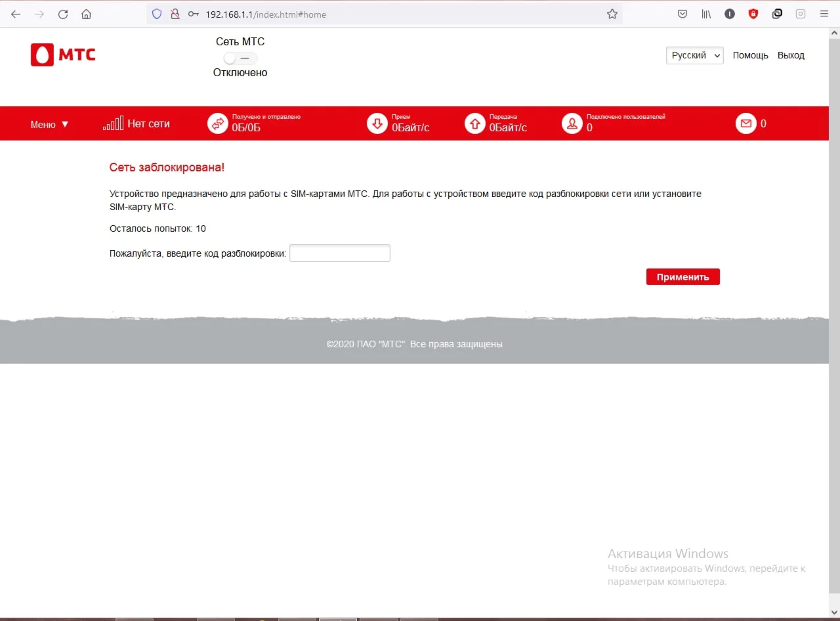The width and height of the screenshot is (840, 621).
Task: Click the 0Б/0Б traffic value
Action: coord(246,127)
